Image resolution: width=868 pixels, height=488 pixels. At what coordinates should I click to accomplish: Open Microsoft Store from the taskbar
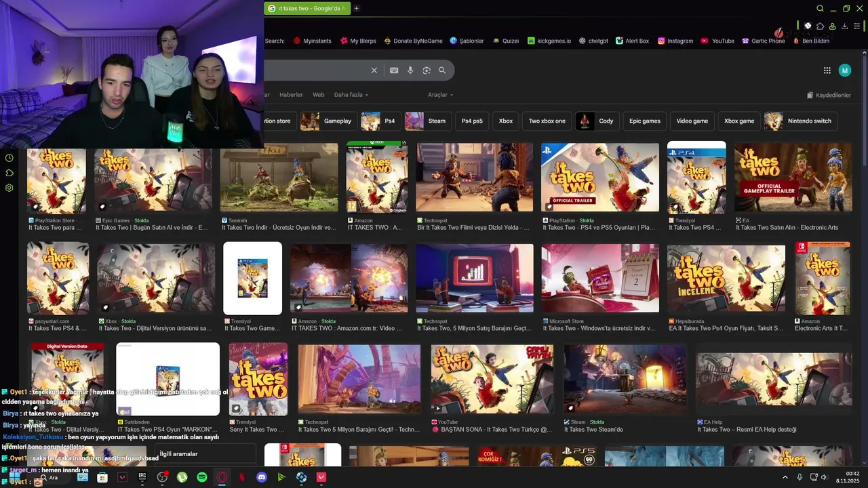(102, 477)
